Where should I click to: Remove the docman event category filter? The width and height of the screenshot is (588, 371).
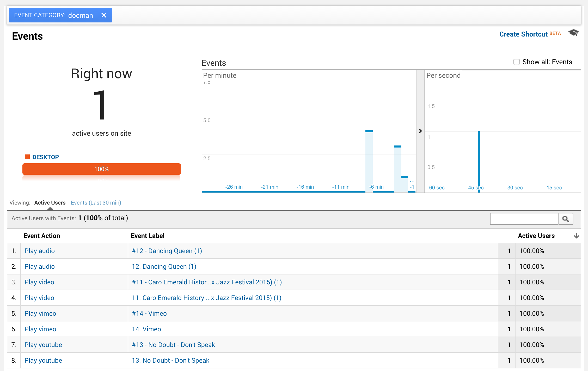coord(104,15)
